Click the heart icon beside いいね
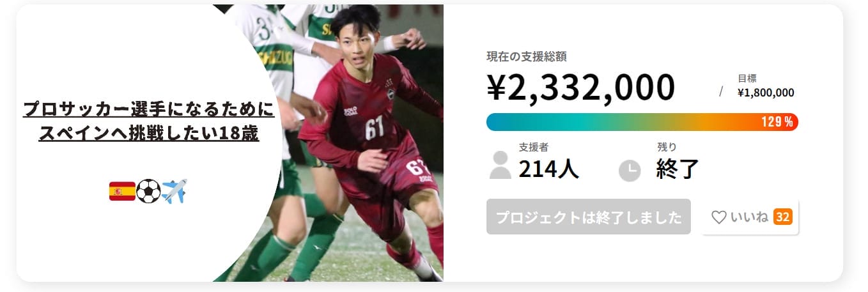 (719, 217)
